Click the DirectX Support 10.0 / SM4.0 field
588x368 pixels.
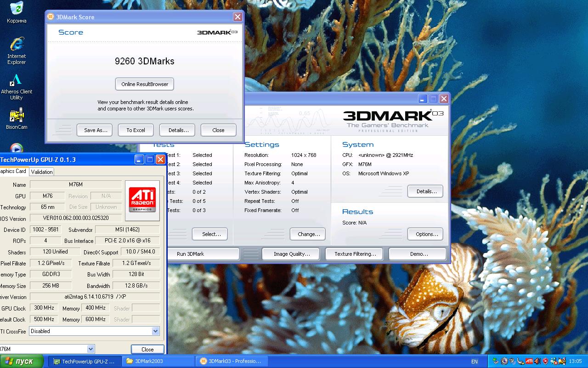(x=140, y=252)
